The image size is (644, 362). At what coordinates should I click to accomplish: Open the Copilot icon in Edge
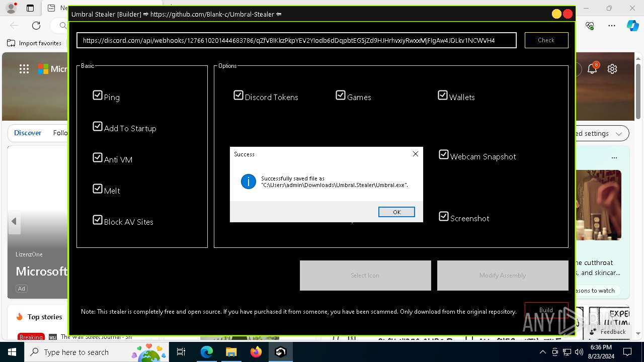pyautogui.click(x=632, y=26)
